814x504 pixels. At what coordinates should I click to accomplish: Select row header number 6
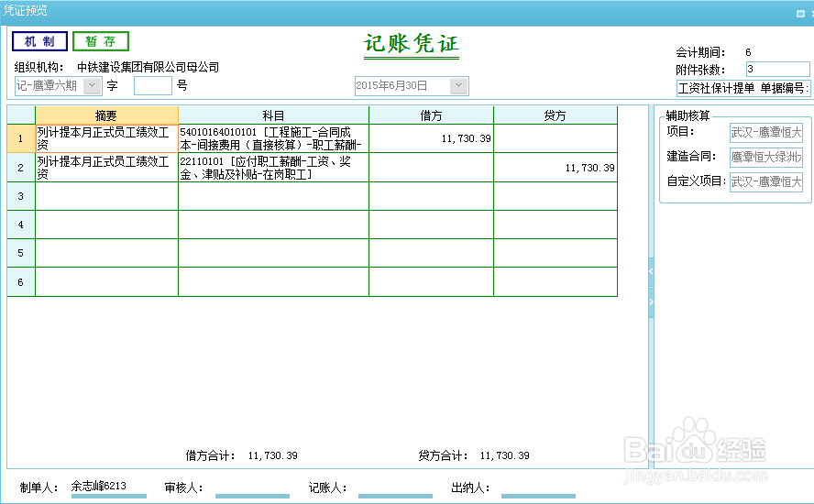(21, 282)
